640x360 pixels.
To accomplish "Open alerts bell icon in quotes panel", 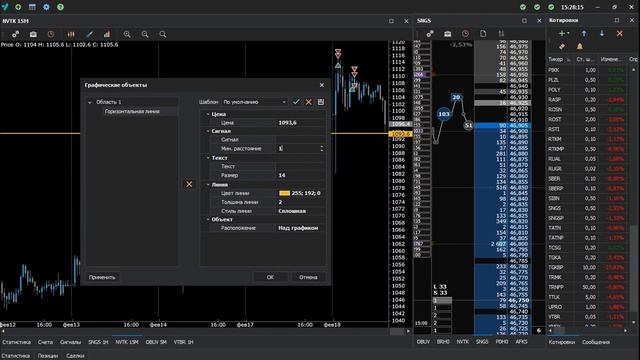I will 580,47.
